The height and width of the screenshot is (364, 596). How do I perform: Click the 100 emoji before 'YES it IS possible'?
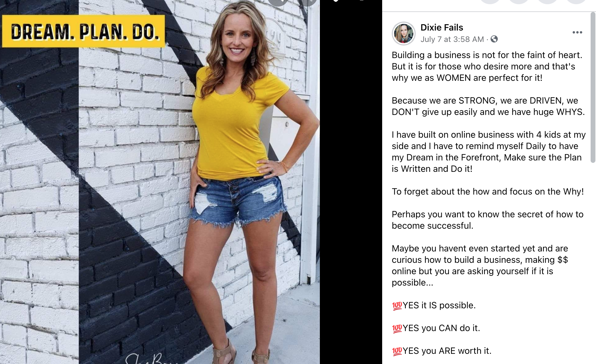click(397, 306)
